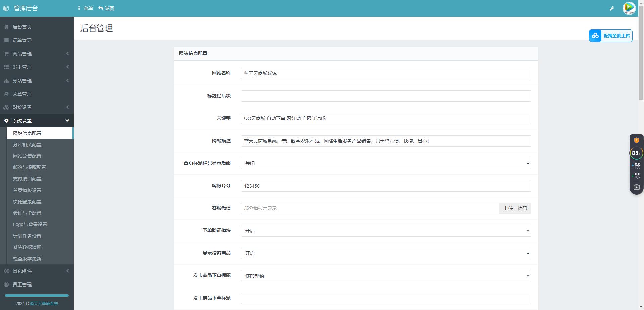Open the 首页标题栏只显示后缀 dropdown
The image size is (644, 310).
click(386, 163)
